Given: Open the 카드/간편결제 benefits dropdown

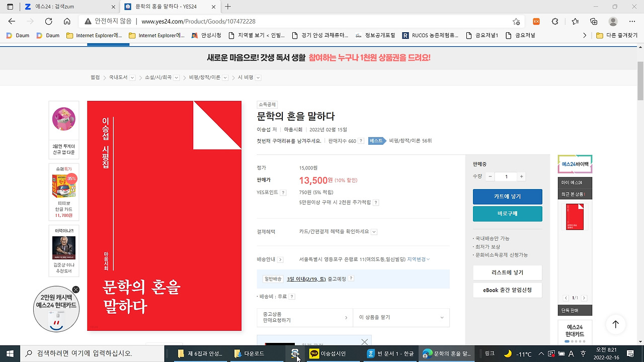Looking at the screenshot, I should coord(373,232).
